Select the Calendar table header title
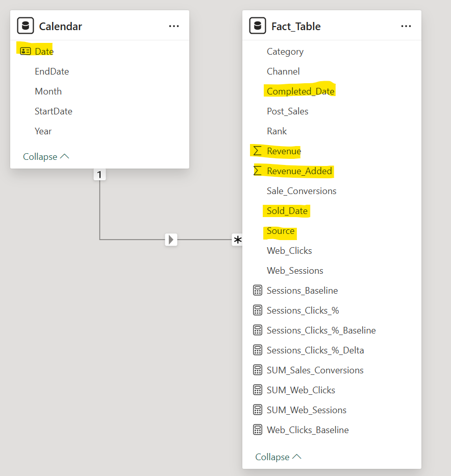The image size is (451, 476). click(x=60, y=27)
